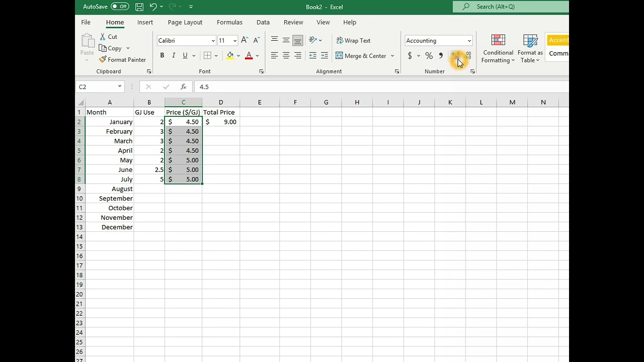Click Increase Indent icon

[x=324, y=56]
